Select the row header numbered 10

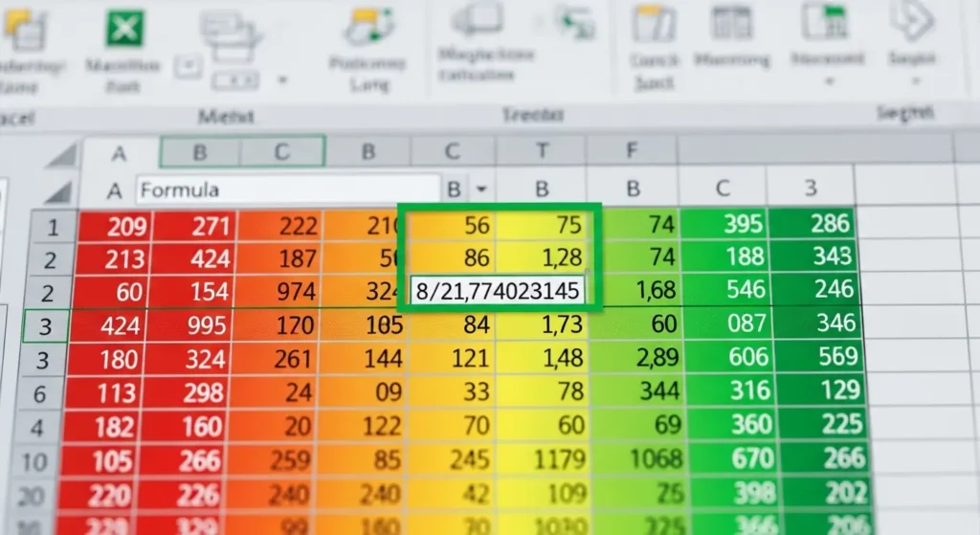[34, 462]
